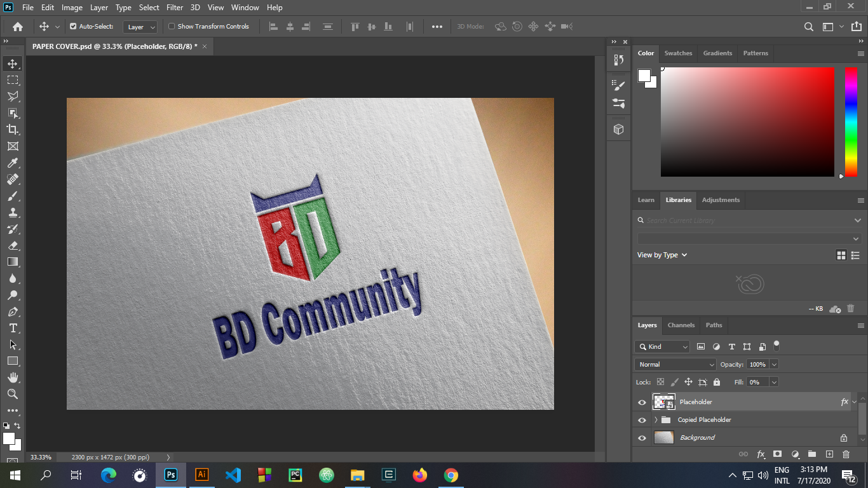Image resolution: width=868 pixels, height=488 pixels.
Task: Select the Horizontal Type tool
Action: point(13,328)
